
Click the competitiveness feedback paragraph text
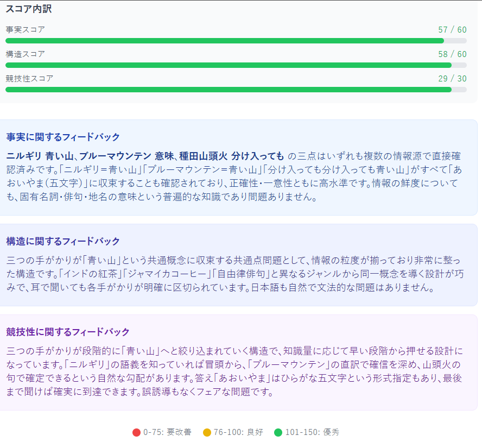(x=234, y=371)
